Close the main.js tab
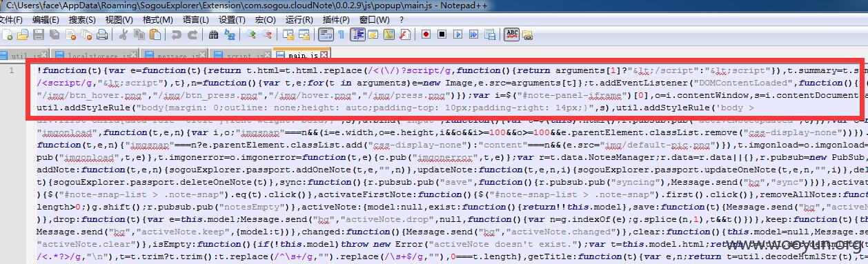Screen dimensions: 868x264 (324, 54)
